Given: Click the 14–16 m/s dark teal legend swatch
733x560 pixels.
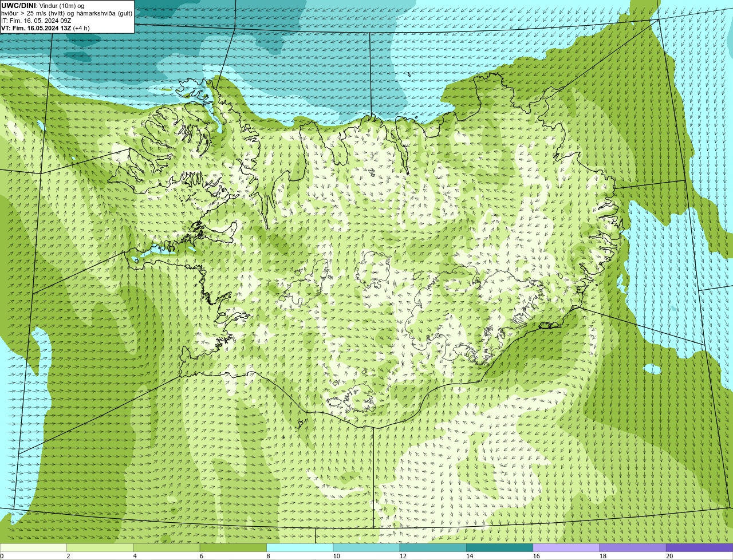Looking at the screenshot, I should [x=499, y=548].
